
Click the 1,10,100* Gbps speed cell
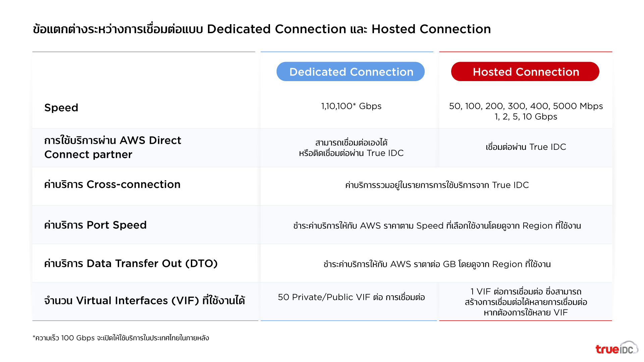coord(350,106)
